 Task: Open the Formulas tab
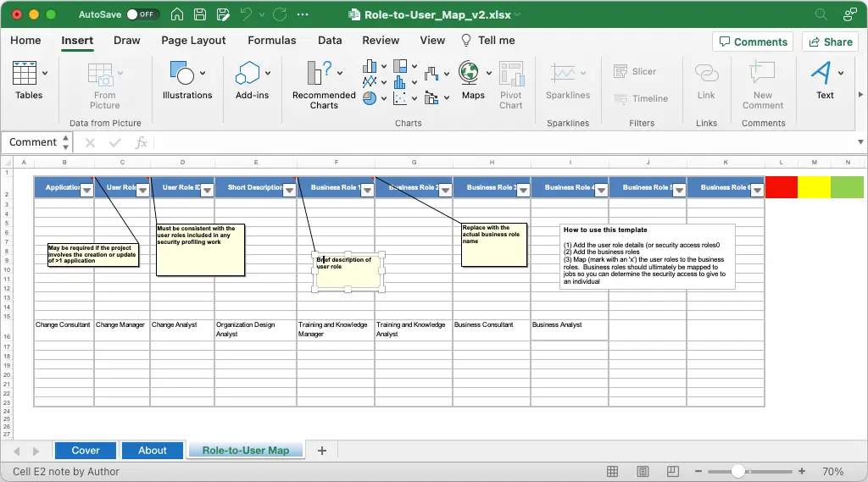[272, 41]
